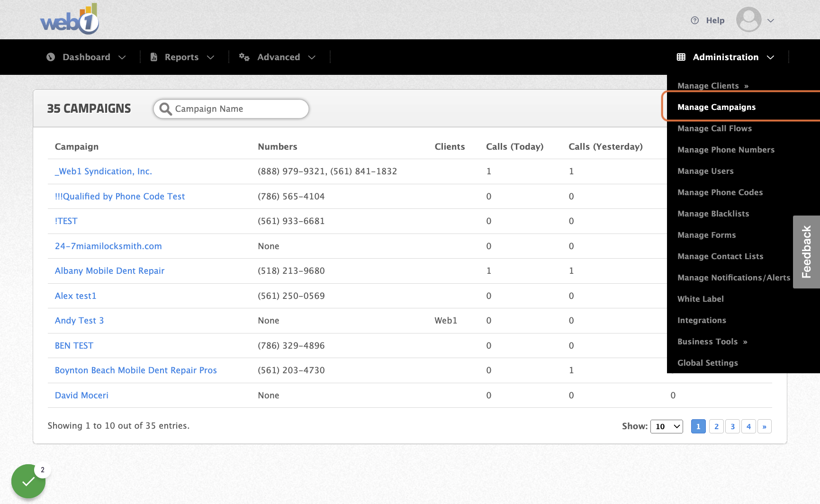The image size is (820, 504).
Task: Sort by the Campaign column header
Action: [77, 147]
